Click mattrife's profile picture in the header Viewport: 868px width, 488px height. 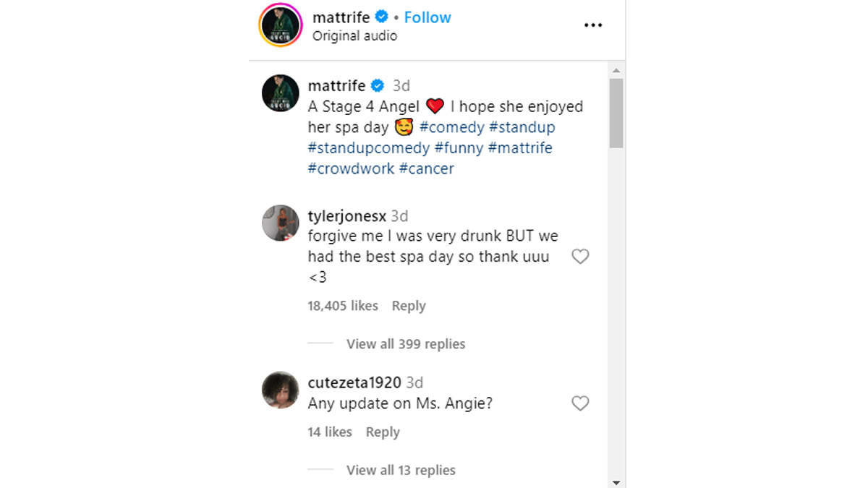pyautogui.click(x=280, y=25)
